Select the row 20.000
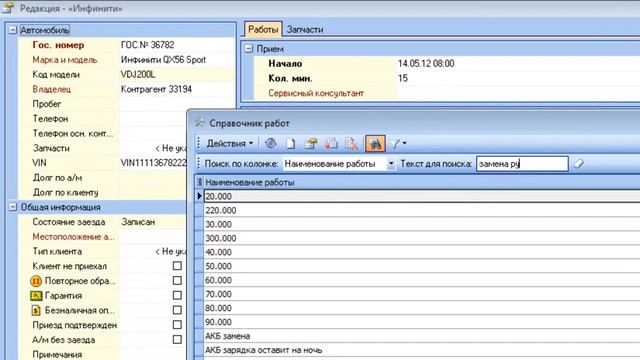This screenshot has width=640, height=360. [422, 196]
